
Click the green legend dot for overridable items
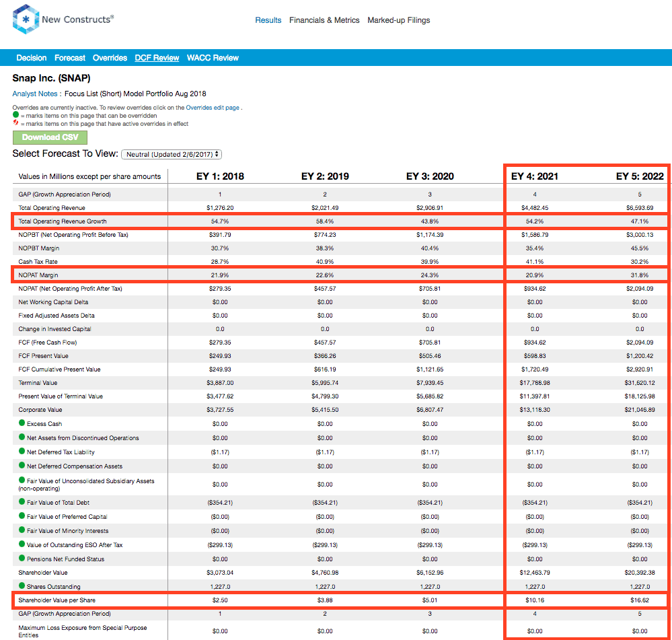(x=16, y=114)
